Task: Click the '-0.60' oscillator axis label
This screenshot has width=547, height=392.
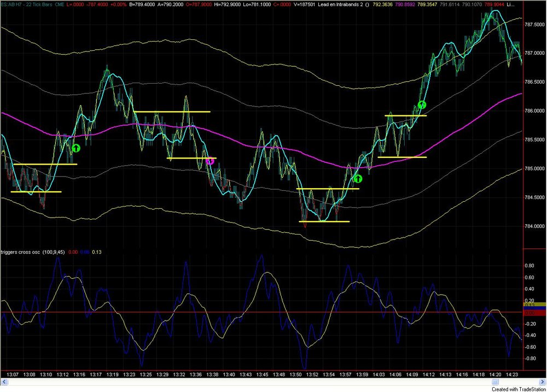Action: tap(530, 347)
